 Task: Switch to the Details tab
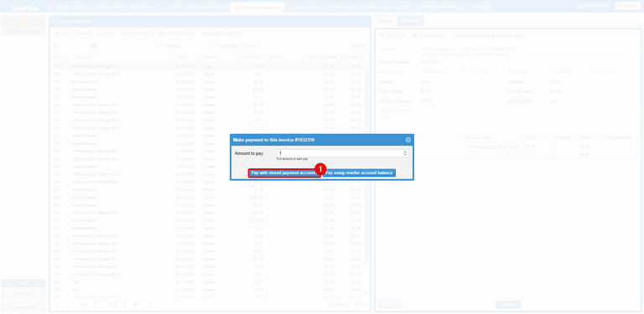385,20
